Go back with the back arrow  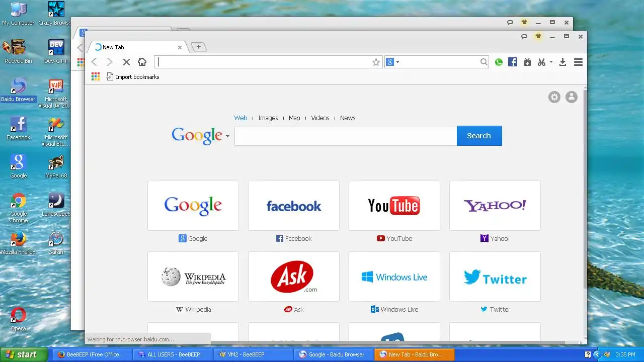click(94, 62)
